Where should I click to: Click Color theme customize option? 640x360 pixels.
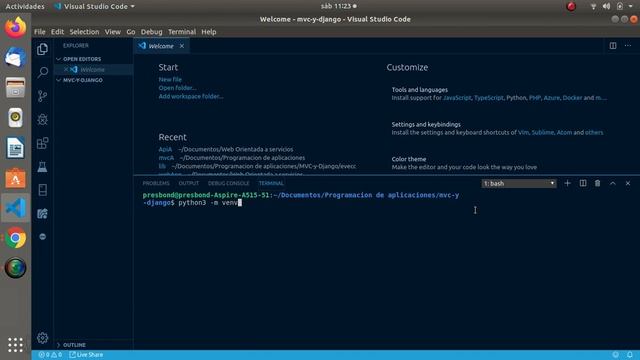click(464, 163)
